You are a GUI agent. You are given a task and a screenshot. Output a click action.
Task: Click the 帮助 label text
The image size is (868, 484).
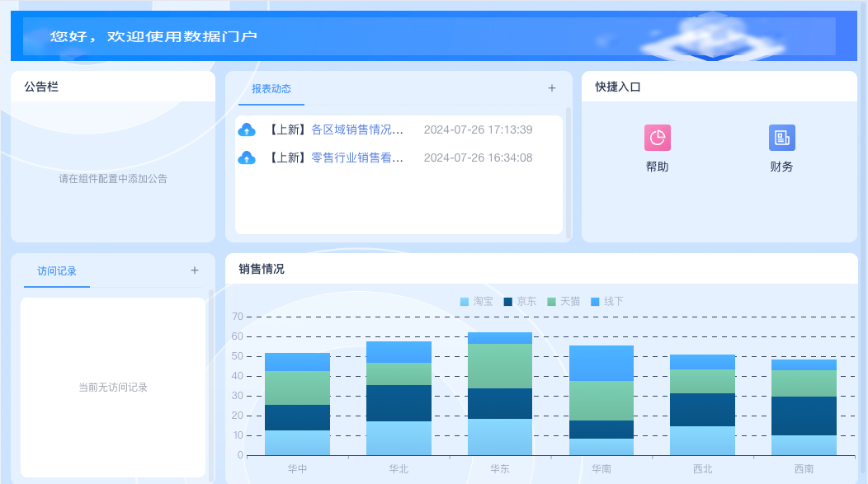point(657,167)
